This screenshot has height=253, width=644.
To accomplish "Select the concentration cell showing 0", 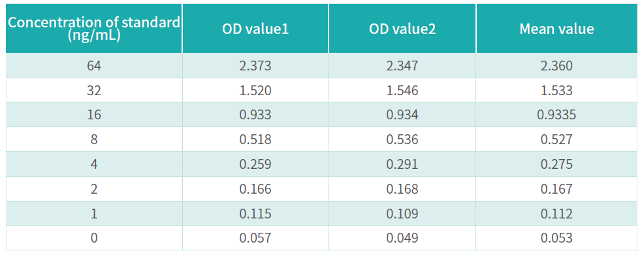I will click(x=94, y=238).
